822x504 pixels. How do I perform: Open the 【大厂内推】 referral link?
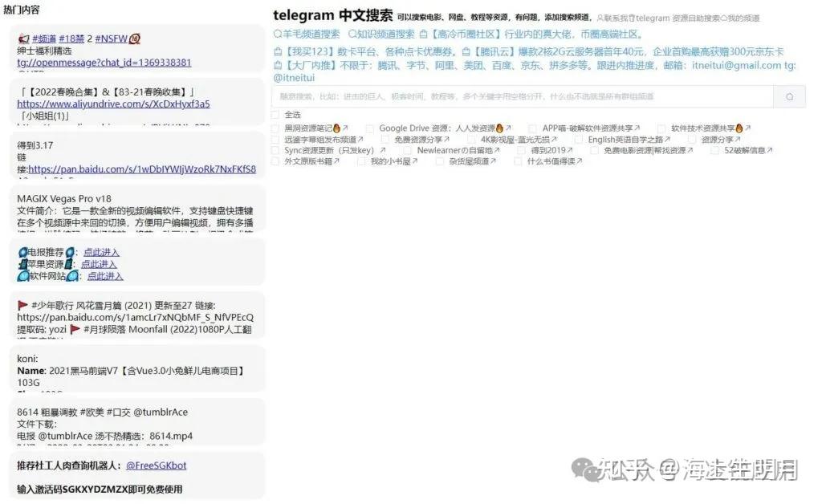pyautogui.click(x=534, y=71)
